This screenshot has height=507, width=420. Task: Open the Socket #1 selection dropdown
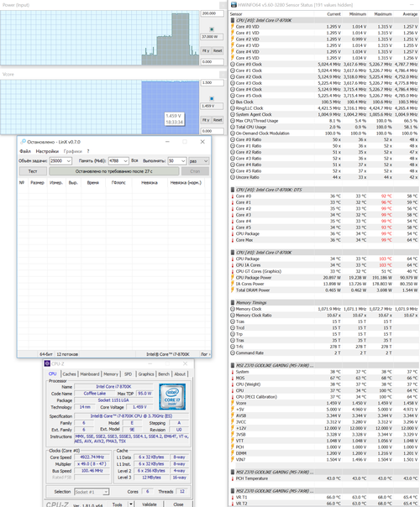pyautogui.click(x=106, y=492)
